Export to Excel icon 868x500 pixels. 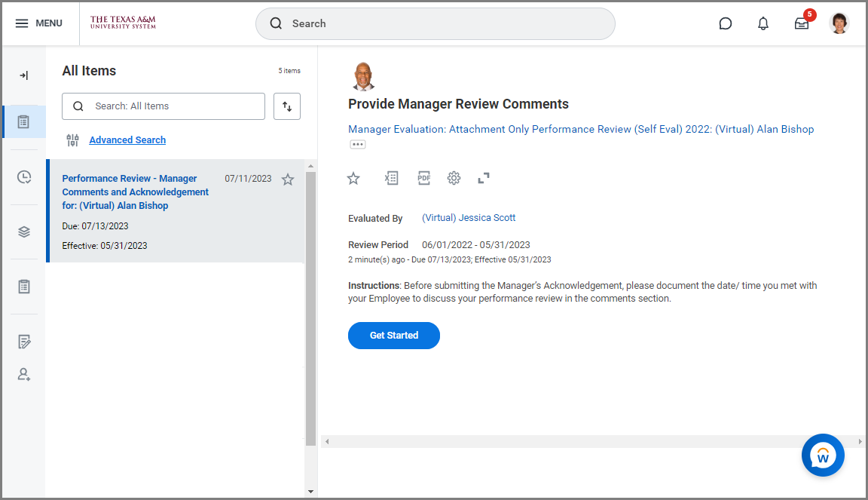391,178
